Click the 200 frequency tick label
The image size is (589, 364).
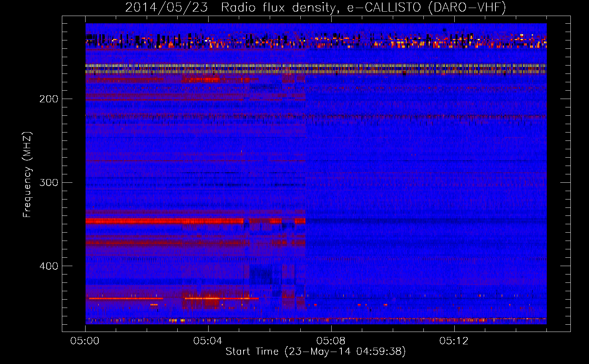pos(49,99)
